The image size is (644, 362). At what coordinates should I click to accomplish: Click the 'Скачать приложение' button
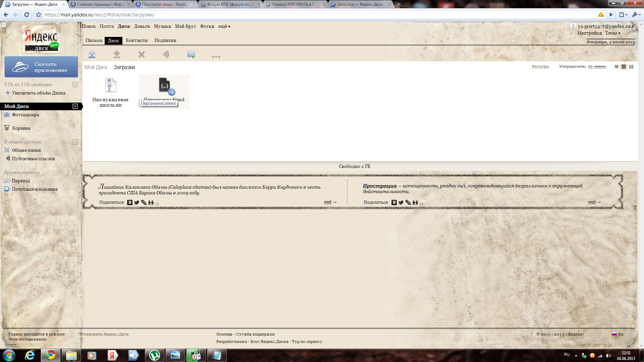pos(41,67)
